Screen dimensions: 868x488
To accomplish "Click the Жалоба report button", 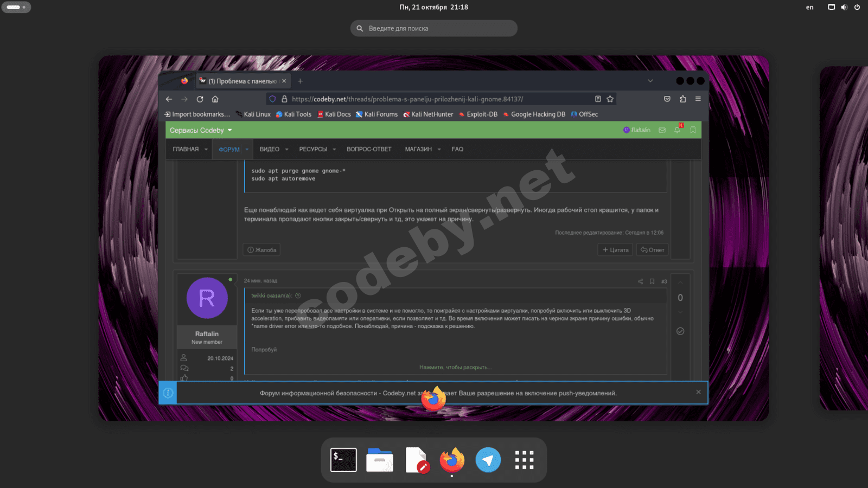I will (261, 250).
